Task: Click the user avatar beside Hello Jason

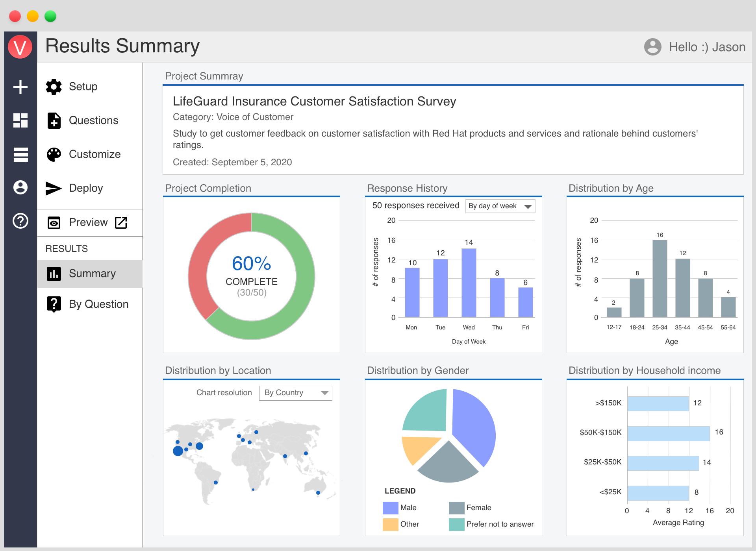Action: 652,47
